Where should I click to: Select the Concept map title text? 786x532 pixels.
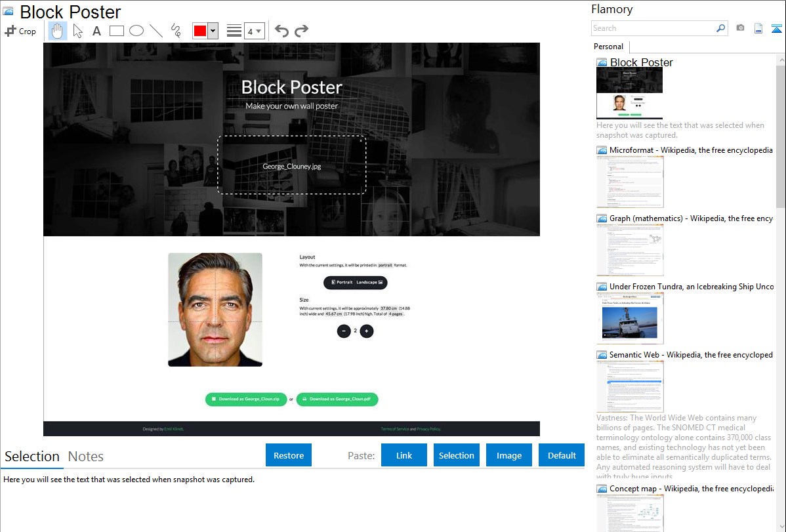pos(692,488)
